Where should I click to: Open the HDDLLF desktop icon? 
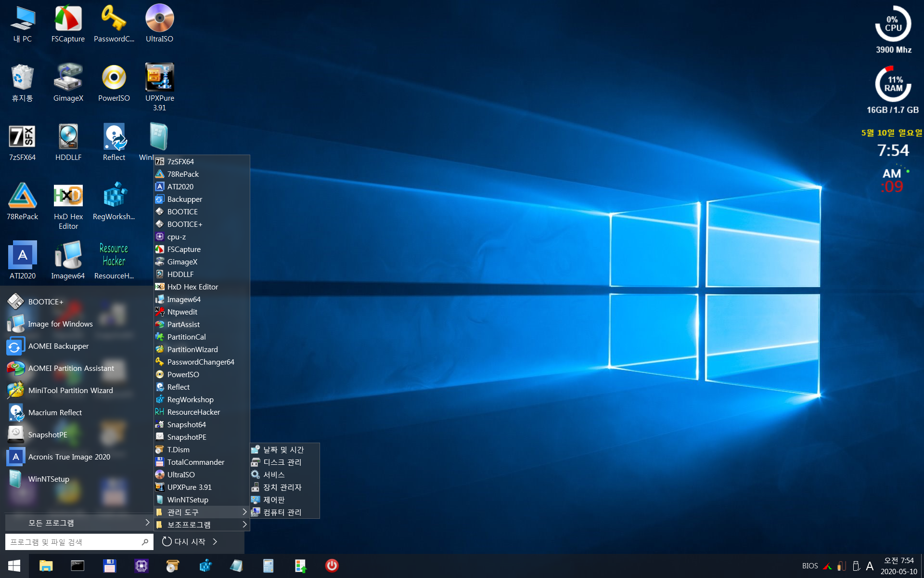(x=68, y=142)
